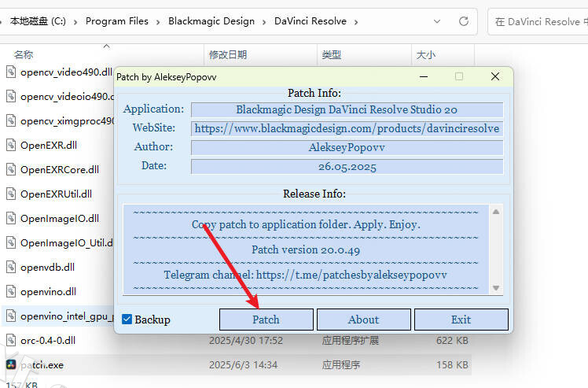Screen dimensions: 588x388
Task: Click the Patch button
Action: point(266,320)
